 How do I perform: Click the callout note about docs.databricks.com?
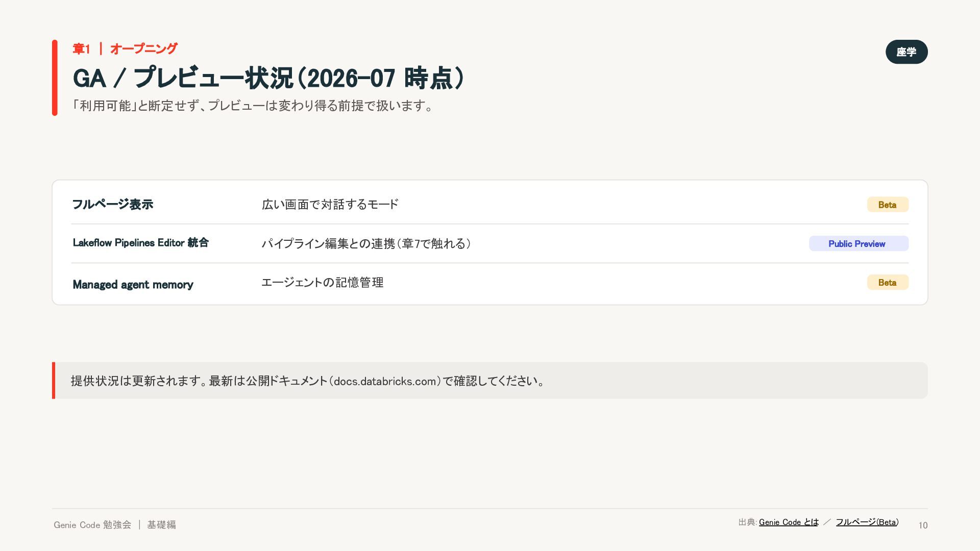(x=490, y=381)
